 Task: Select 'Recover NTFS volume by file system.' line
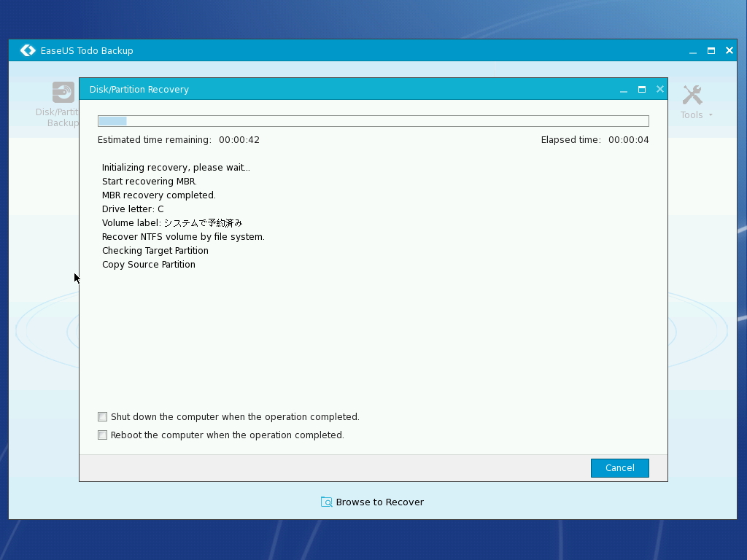click(183, 237)
